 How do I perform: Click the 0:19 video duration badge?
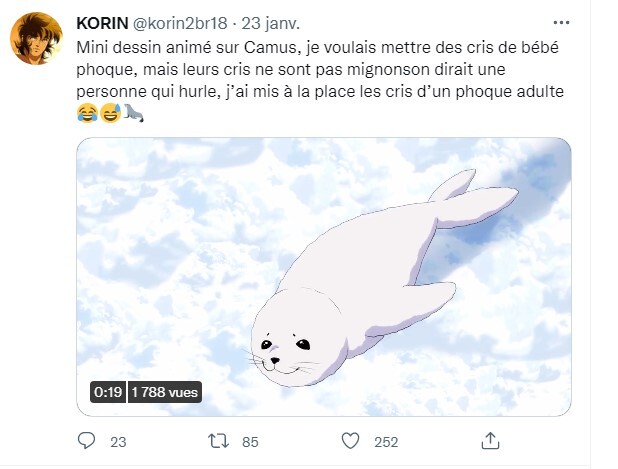106,392
